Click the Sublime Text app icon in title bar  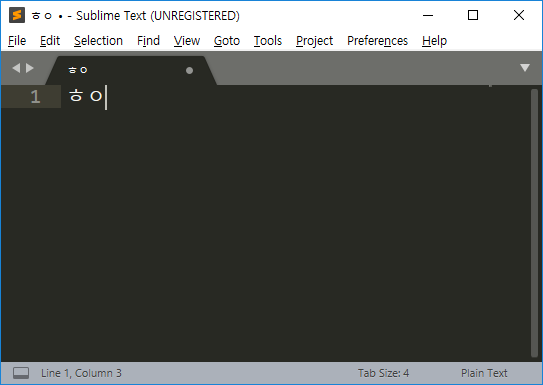[x=17, y=15]
